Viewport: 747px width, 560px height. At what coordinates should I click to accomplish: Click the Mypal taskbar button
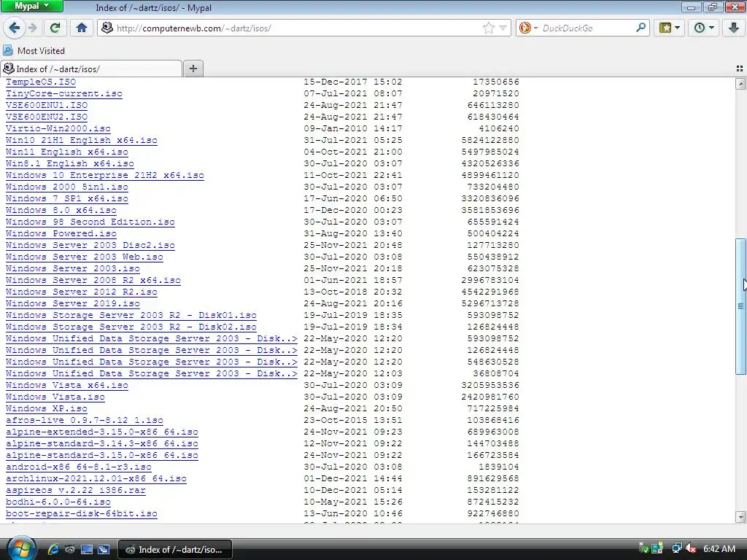(x=175, y=549)
